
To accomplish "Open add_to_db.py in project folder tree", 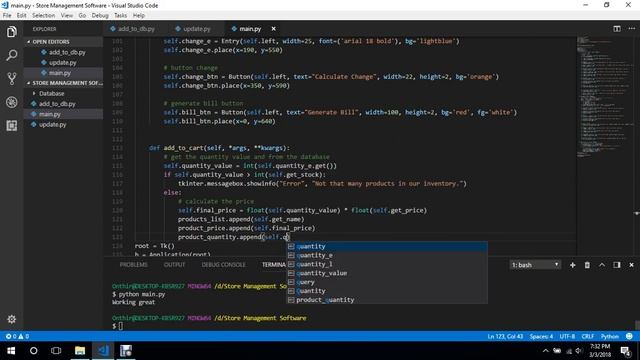I will 63,104.
